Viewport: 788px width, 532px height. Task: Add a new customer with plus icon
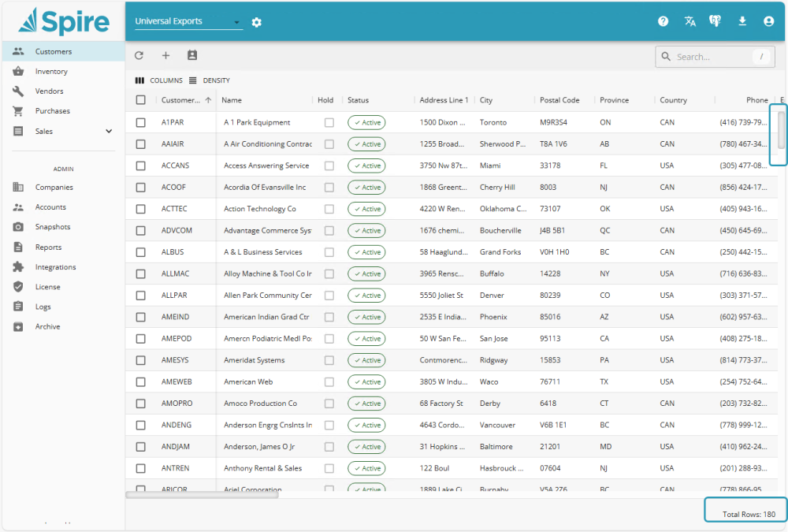pyautogui.click(x=165, y=55)
